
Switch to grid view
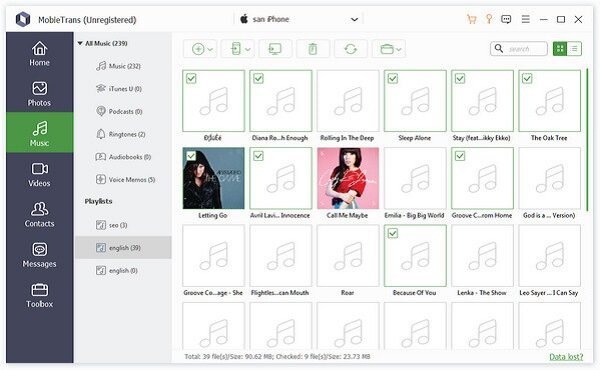click(560, 49)
